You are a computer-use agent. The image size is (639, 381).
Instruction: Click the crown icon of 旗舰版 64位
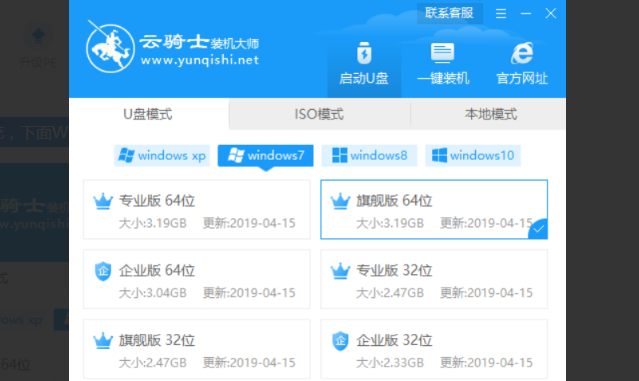pos(340,201)
